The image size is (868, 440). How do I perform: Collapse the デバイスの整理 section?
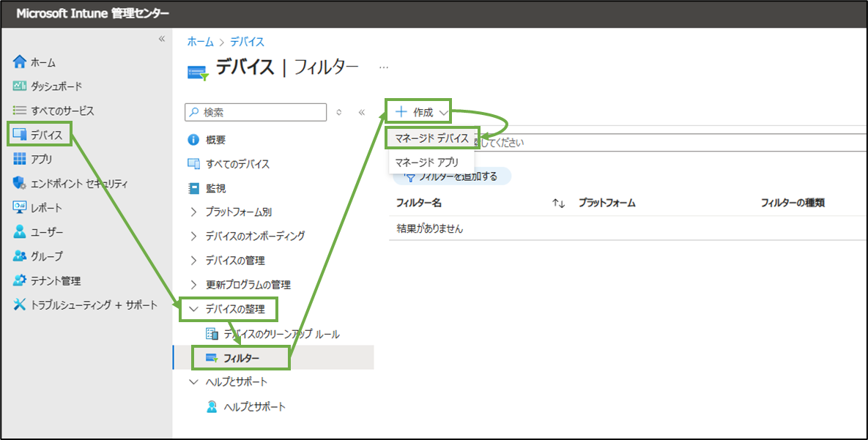(x=193, y=310)
